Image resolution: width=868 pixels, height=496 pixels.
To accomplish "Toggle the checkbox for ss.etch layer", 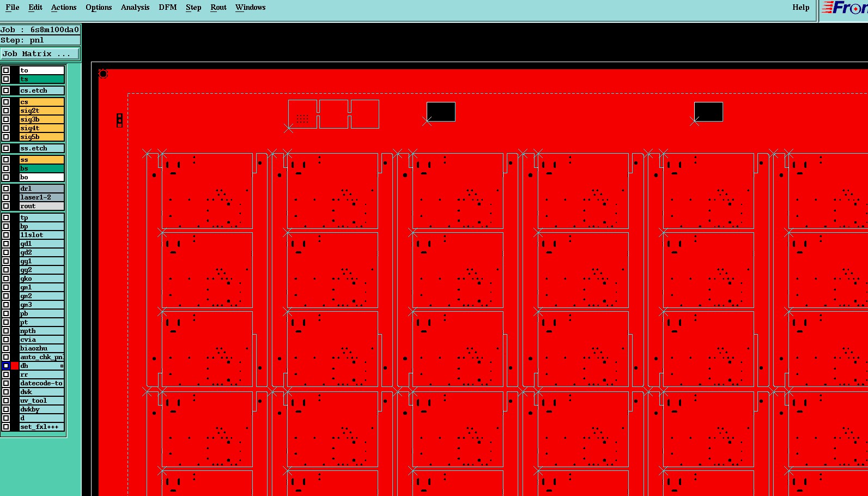I will [6, 148].
